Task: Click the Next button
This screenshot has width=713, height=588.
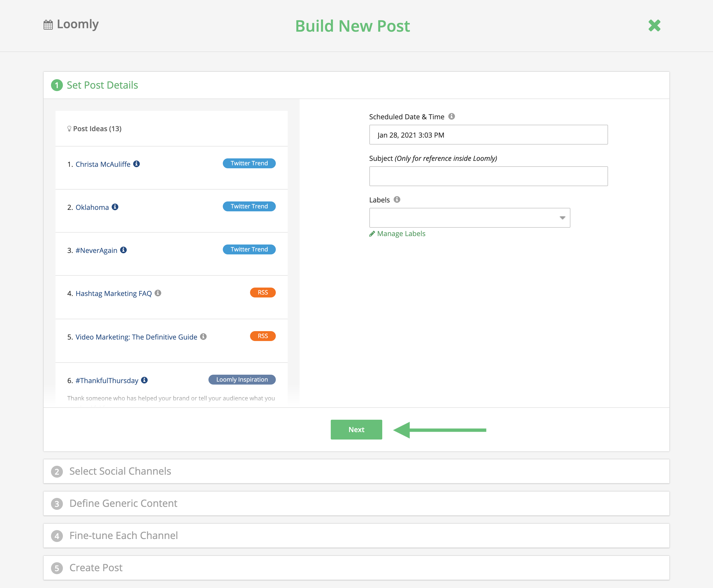Action: tap(356, 429)
